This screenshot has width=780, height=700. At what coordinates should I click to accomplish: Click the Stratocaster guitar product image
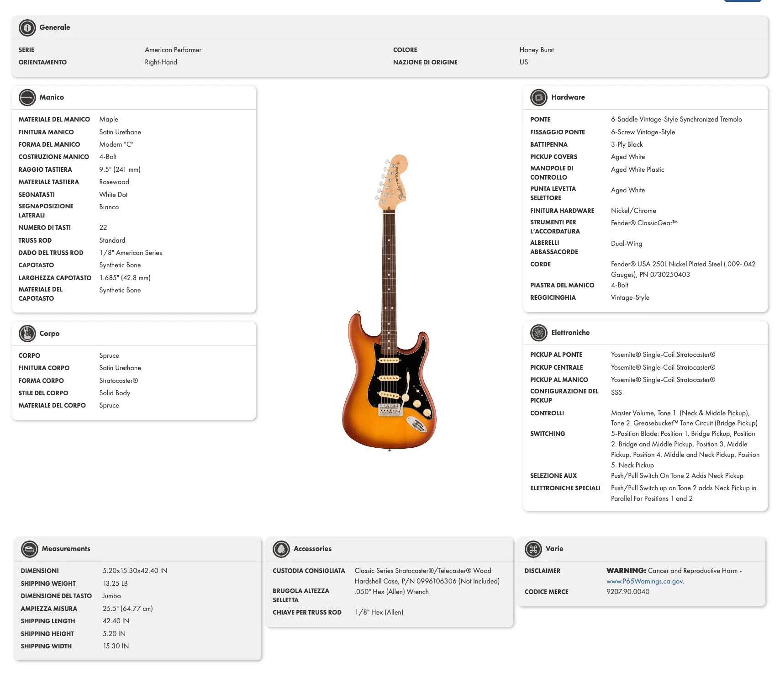click(x=389, y=302)
